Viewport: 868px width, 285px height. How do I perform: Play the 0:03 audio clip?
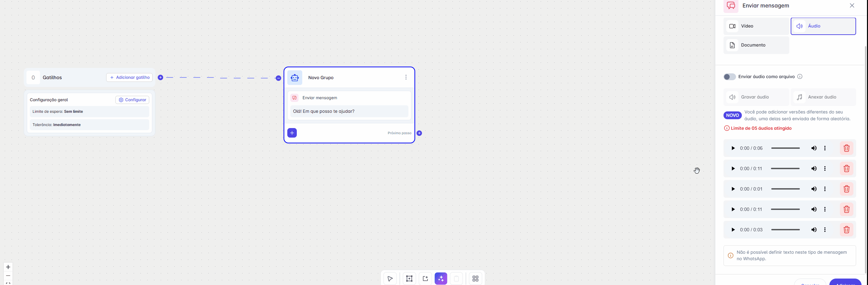click(x=733, y=230)
